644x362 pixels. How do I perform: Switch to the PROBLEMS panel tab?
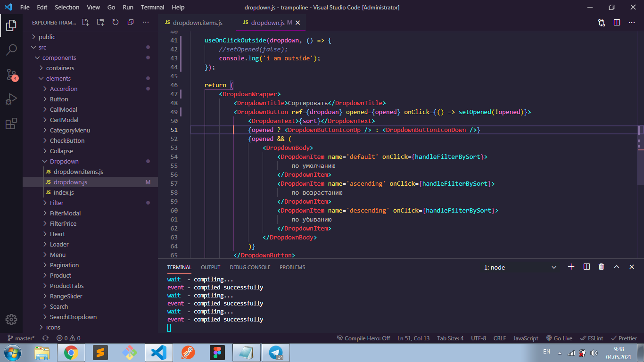click(292, 267)
